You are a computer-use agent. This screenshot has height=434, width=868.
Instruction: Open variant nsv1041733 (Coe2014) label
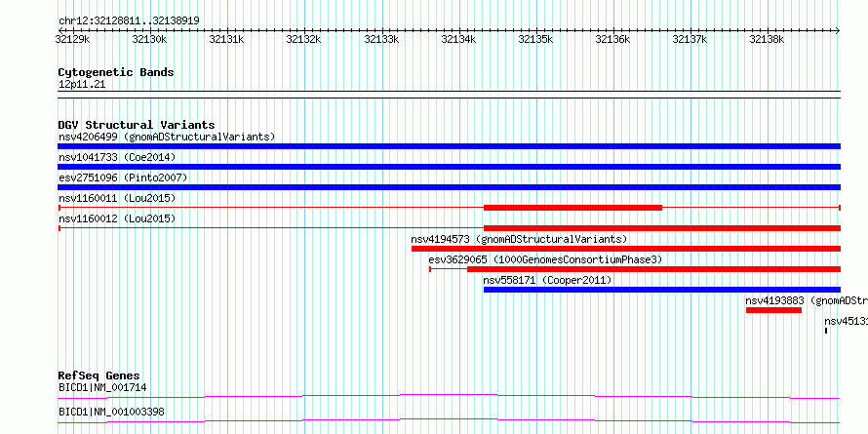(x=117, y=157)
